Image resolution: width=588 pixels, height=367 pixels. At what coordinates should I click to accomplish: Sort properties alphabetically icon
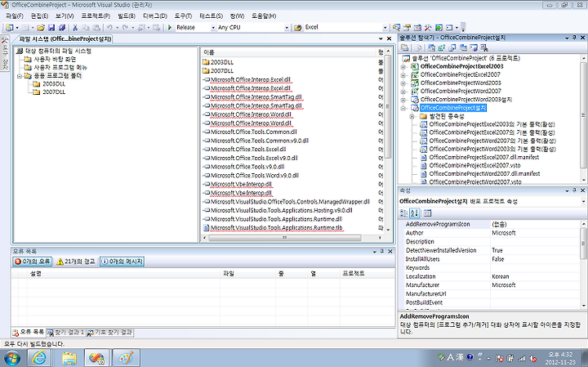point(414,213)
